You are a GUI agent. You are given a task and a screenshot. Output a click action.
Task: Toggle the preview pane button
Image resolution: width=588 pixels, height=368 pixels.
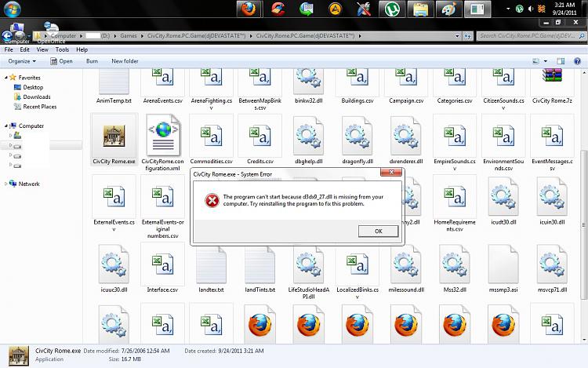[x=561, y=61]
